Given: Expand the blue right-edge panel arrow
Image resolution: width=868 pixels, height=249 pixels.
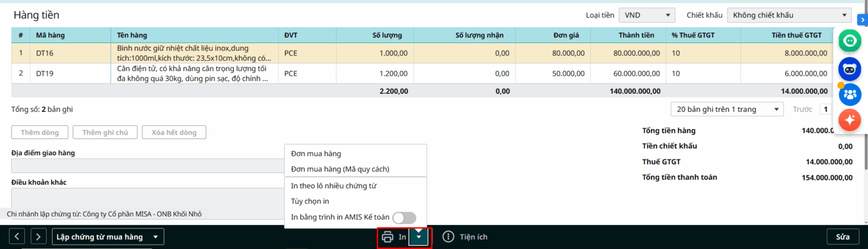Looking at the screenshot, I should (x=862, y=20).
